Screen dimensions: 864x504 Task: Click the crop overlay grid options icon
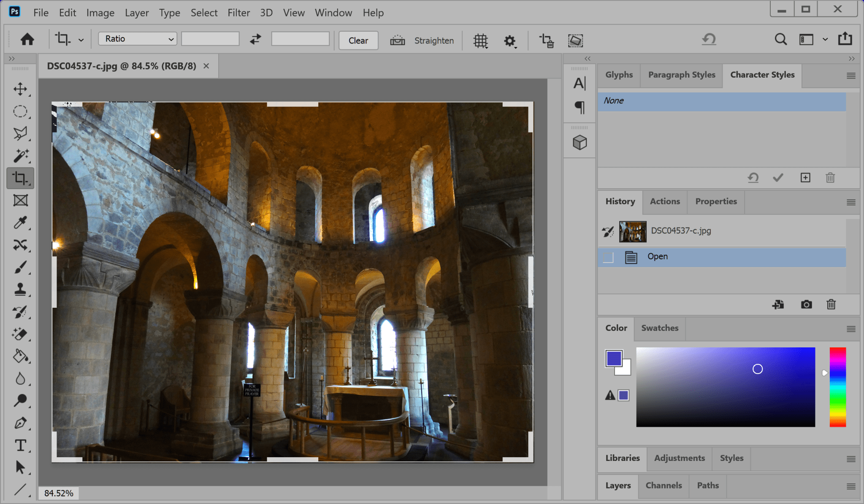pos(480,41)
